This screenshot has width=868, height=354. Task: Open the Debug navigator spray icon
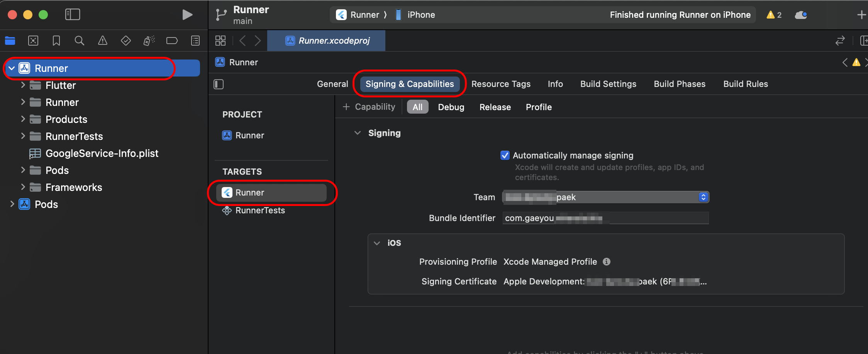tap(149, 41)
